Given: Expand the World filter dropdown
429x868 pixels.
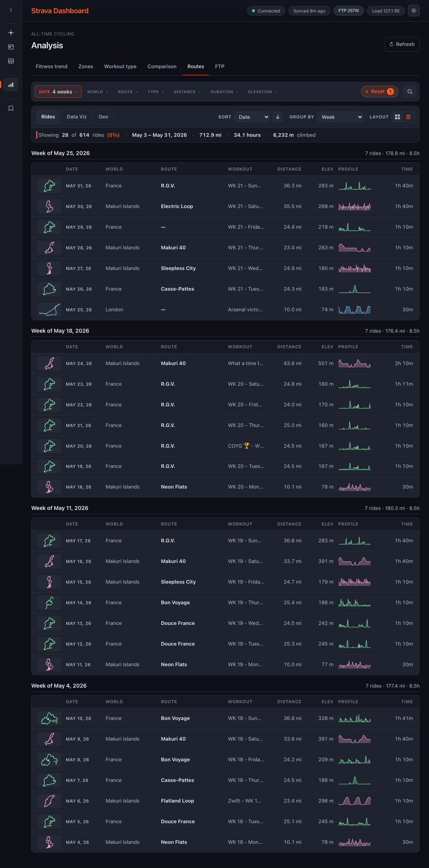Looking at the screenshot, I should click(97, 92).
